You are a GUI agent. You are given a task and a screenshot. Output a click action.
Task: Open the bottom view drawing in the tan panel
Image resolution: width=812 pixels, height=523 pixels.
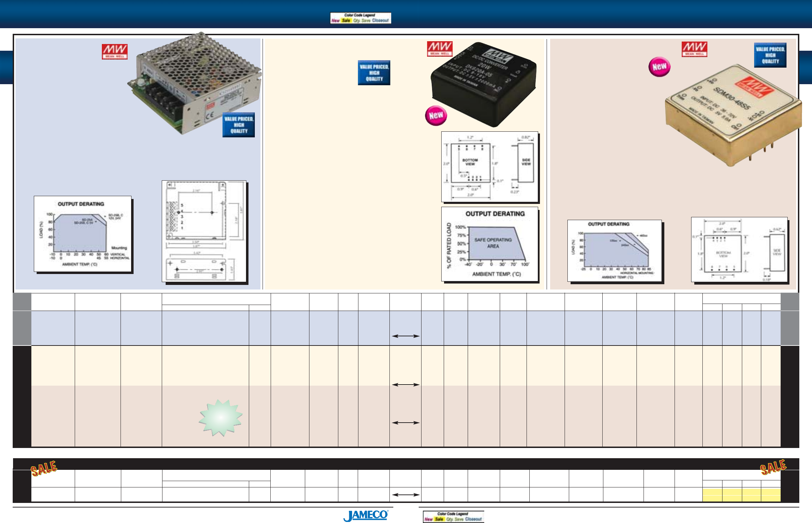click(x=739, y=249)
